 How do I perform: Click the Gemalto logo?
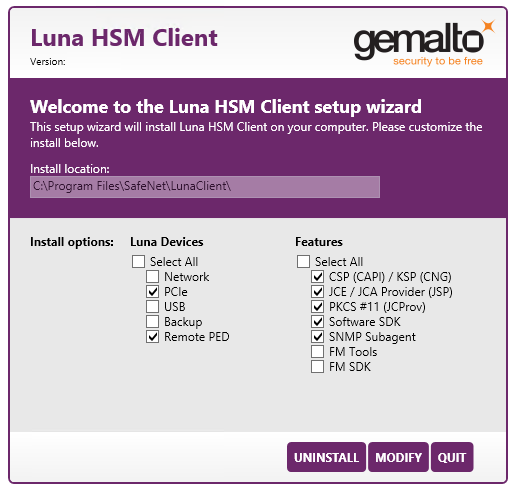tap(424, 43)
